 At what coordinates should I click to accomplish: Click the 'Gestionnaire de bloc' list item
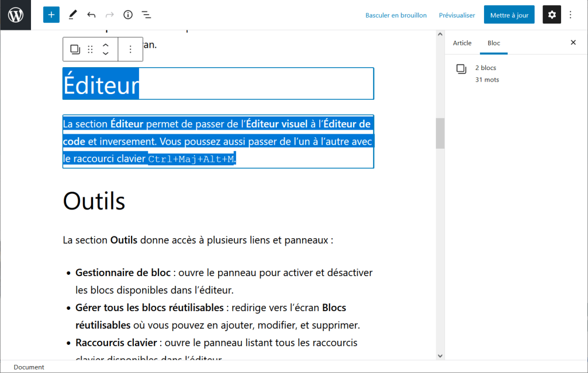224,281
